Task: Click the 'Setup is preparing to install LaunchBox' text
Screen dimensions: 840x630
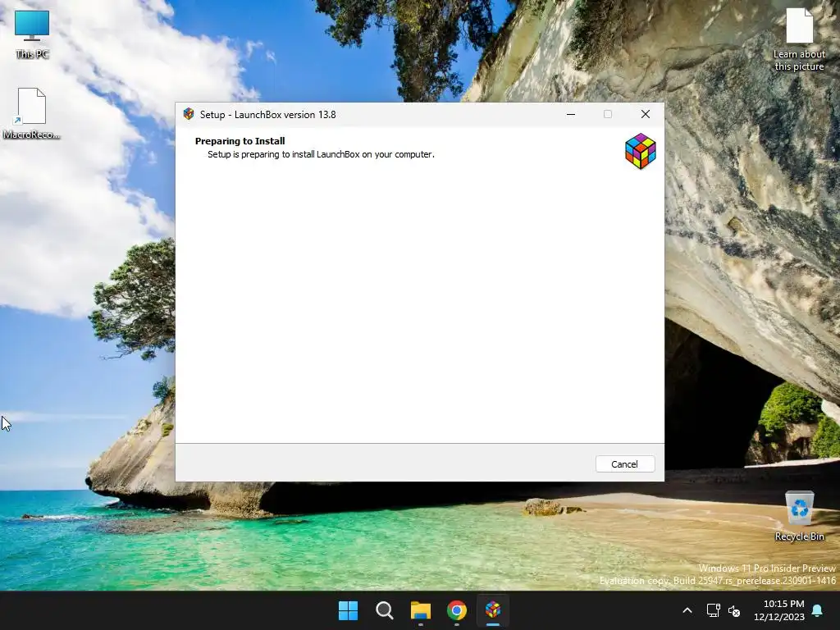Action: [321, 154]
